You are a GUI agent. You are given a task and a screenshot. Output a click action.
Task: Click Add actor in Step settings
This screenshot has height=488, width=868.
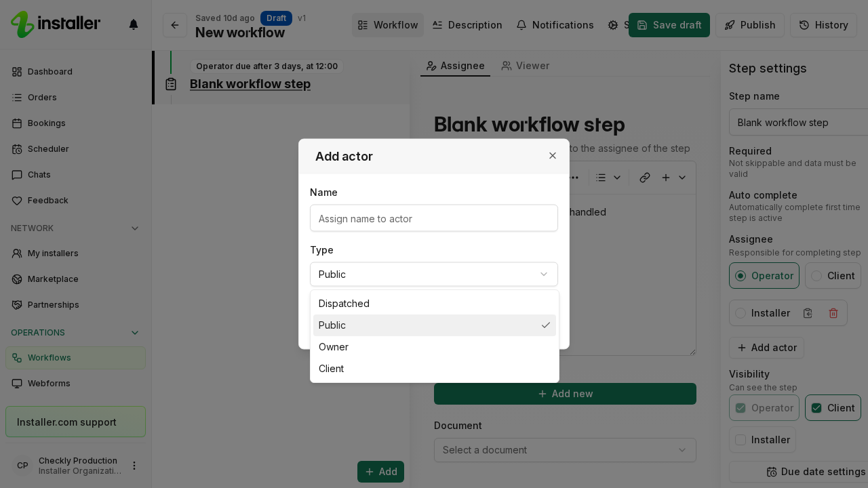766,348
